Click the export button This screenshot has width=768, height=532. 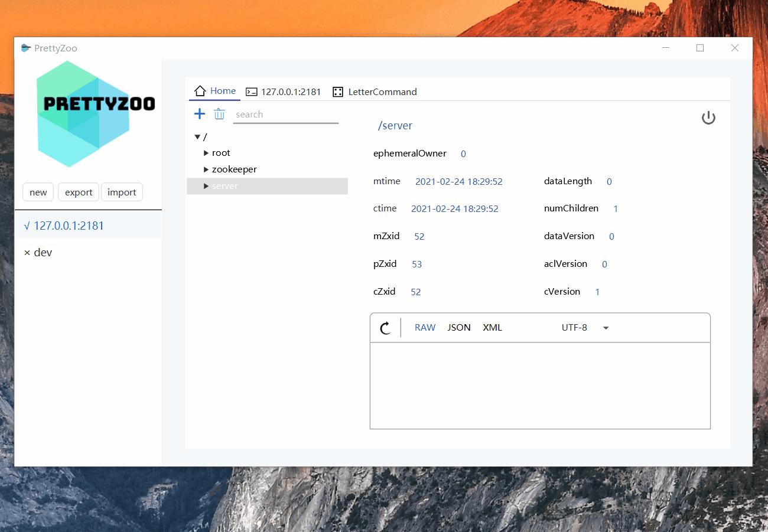coord(79,192)
